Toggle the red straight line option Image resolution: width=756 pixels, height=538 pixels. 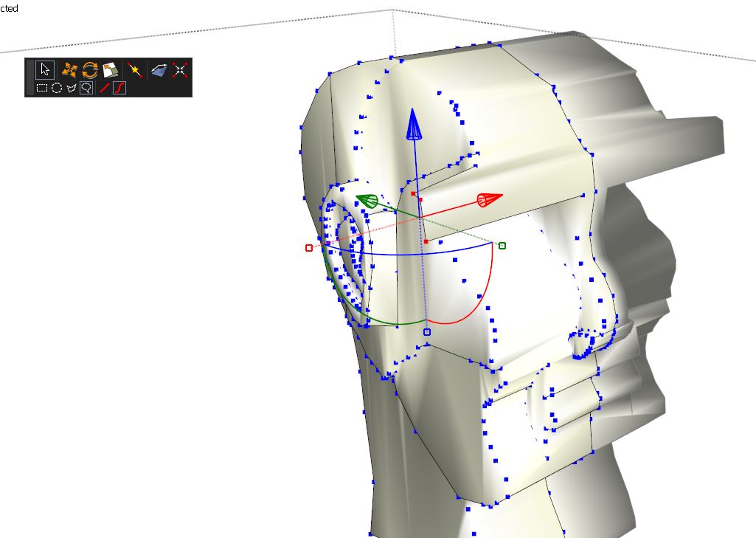pos(105,88)
